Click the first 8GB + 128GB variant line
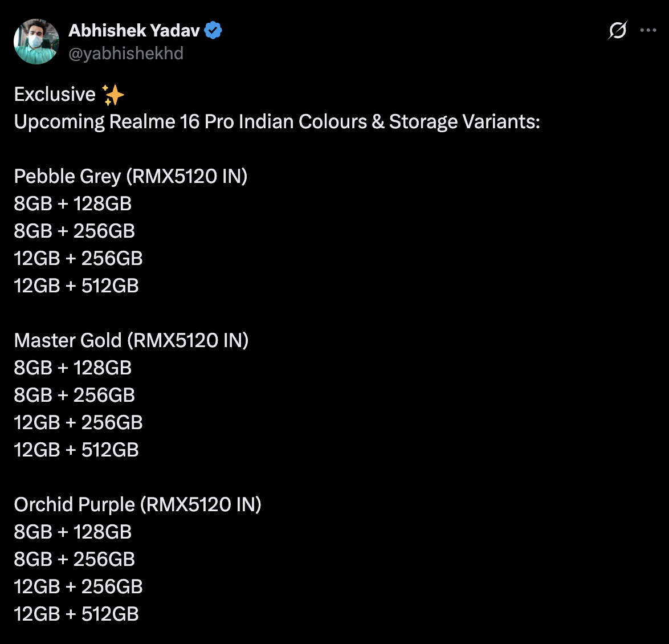The height and width of the screenshot is (644, 669). [72, 203]
